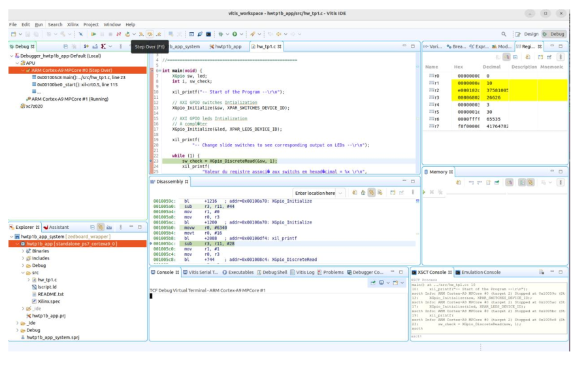Open the Debug Shell tab
The width and height of the screenshot is (588, 391).
272,273
